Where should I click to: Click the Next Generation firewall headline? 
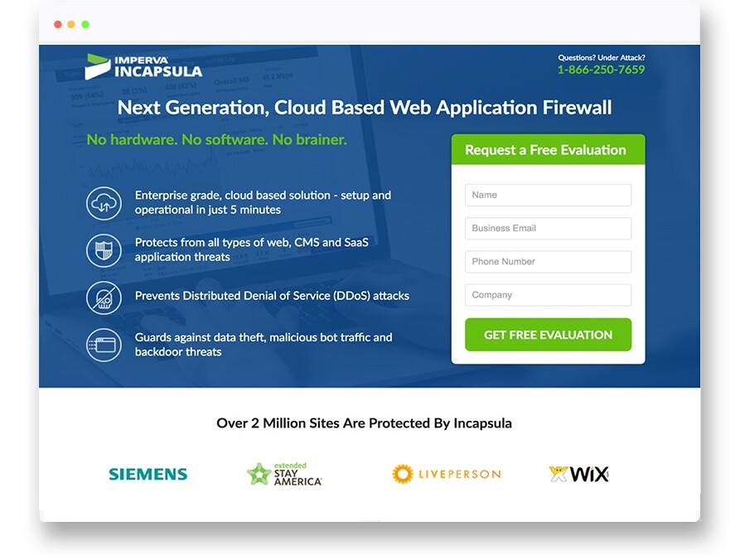365,108
